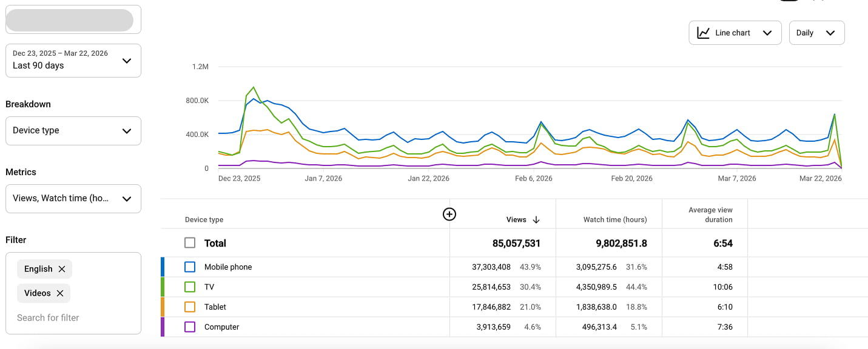This screenshot has width=868, height=349.
Task: Open the Last 90 days date range dropdown
Action: (x=73, y=61)
